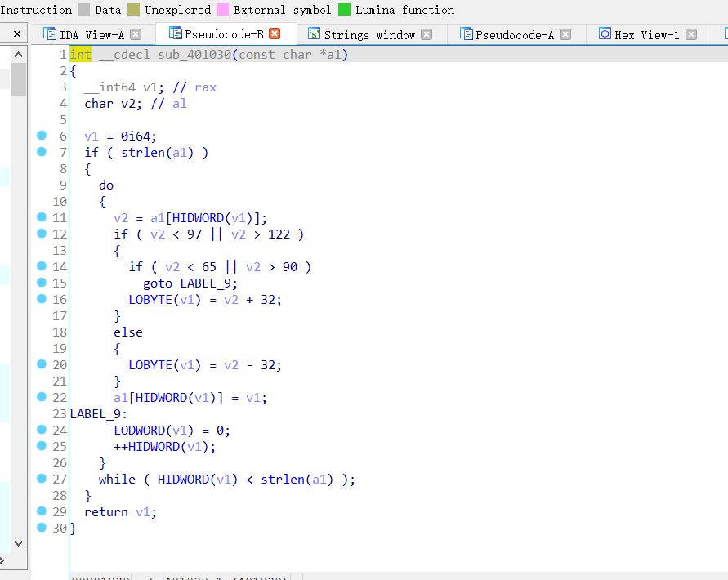Image resolution: width=728 pixels, height=580 pixels.
Task: Click the close panel X icon left of tabs
Action: point(16,33)
